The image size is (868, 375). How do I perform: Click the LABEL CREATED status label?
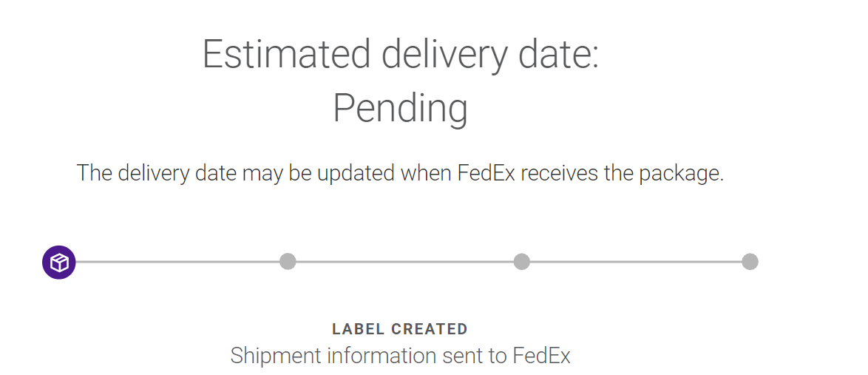(x=400, y=329)
